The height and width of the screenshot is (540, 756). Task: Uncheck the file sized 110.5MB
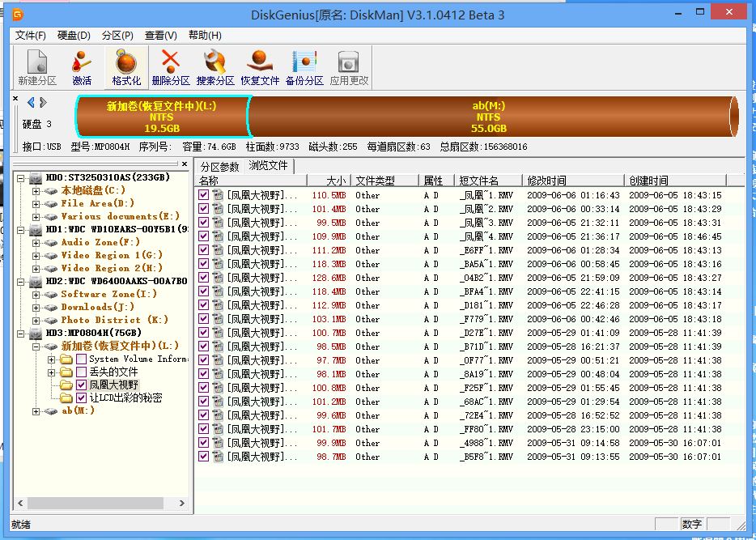203,195
